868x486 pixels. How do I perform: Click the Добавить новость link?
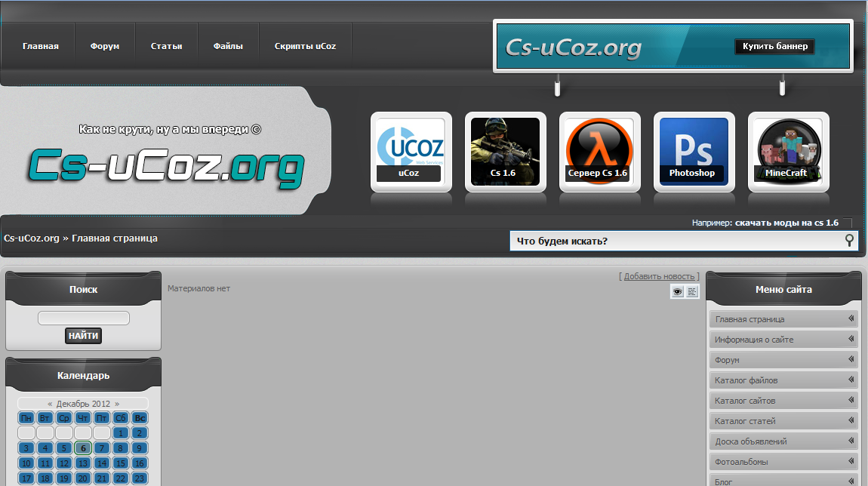tap(659, 276)
